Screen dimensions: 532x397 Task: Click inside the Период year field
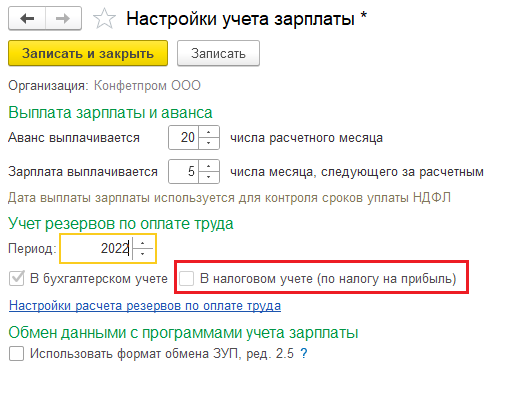click(97, 249)
